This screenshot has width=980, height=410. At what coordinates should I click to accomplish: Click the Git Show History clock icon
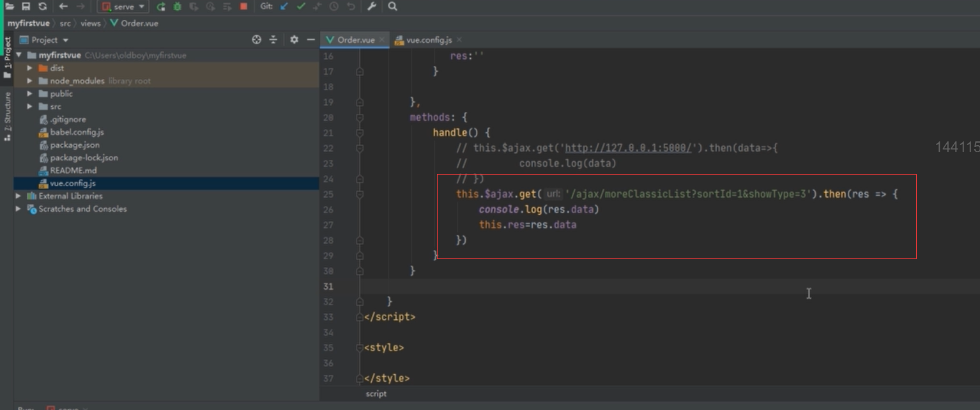[x=334, y=6]
